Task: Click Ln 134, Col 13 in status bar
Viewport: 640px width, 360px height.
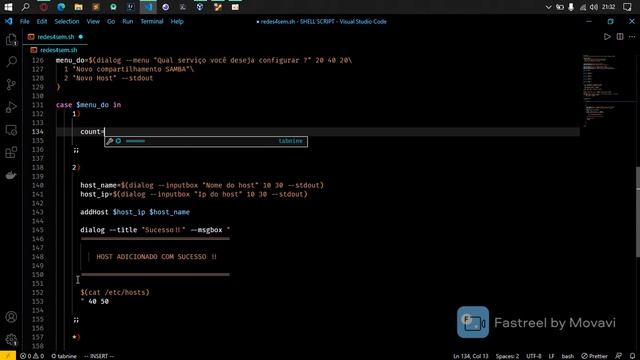Action: pos(471,356)
